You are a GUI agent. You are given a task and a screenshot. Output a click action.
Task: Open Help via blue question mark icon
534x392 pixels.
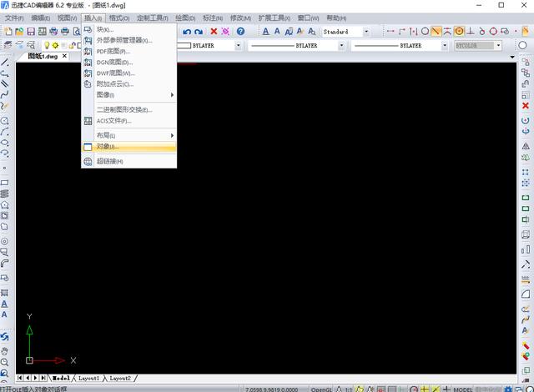click(240, 32)
